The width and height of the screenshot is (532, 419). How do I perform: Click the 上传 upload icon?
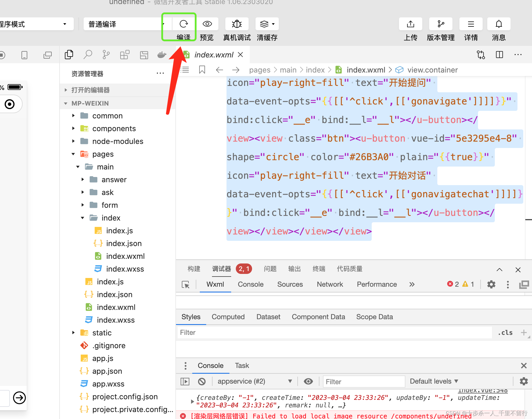(x=410, y=24)
